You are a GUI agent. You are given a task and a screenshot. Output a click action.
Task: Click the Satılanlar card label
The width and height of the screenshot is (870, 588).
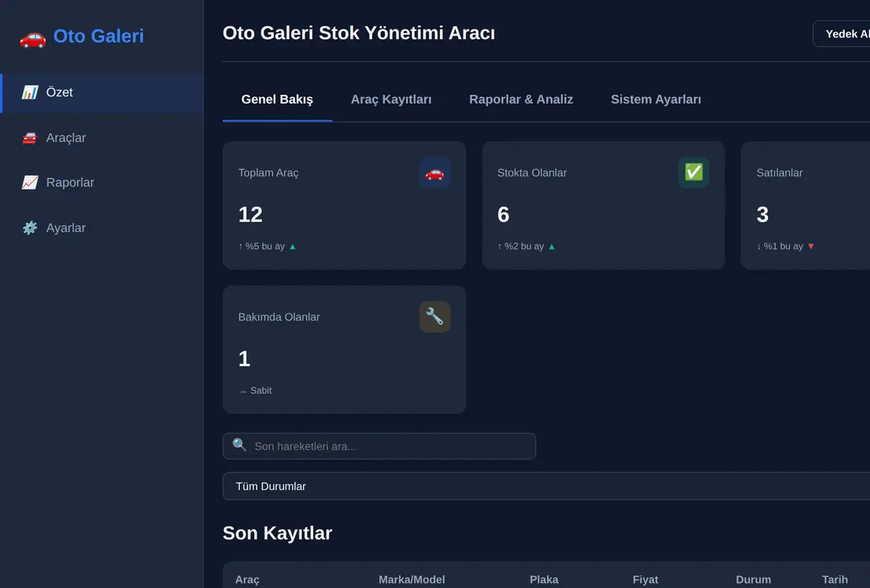click(x=779, y=173)
